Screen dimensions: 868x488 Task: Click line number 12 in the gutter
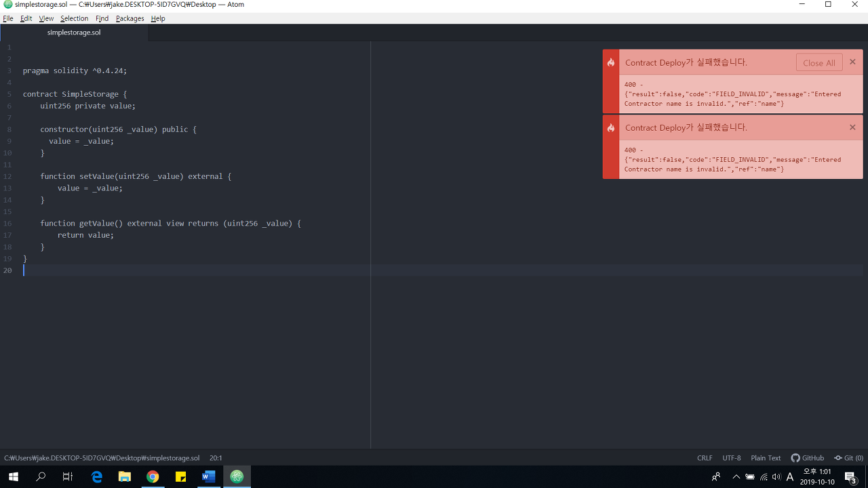tap(7, 176)
